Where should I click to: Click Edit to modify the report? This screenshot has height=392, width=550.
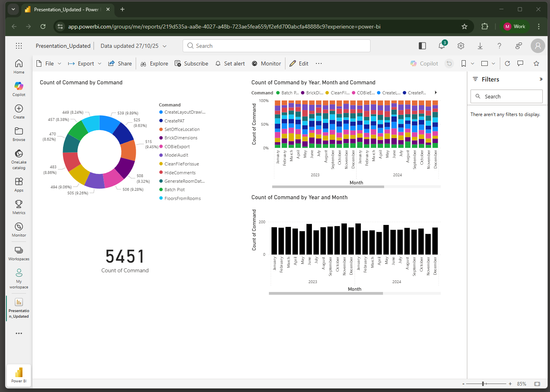coord(299,63)
